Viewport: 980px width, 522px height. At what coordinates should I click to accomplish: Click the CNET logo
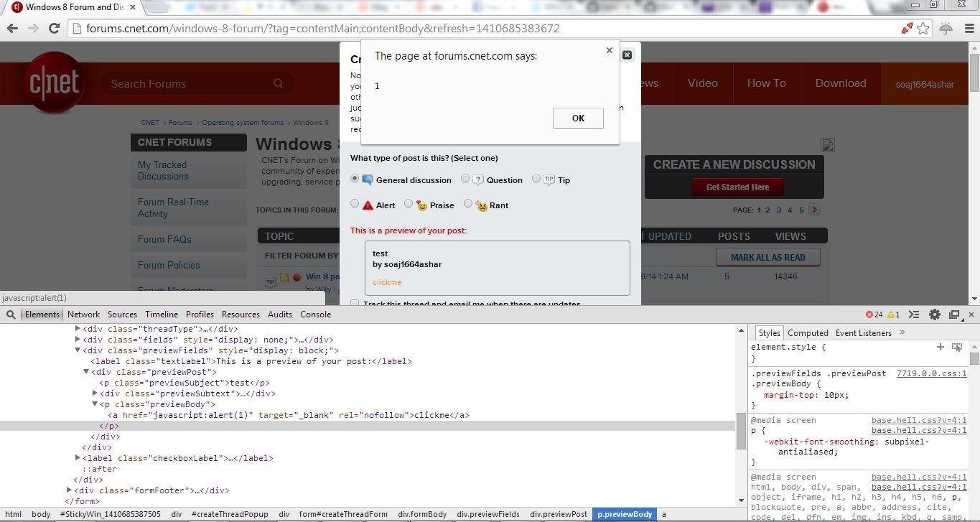point(55,83)
